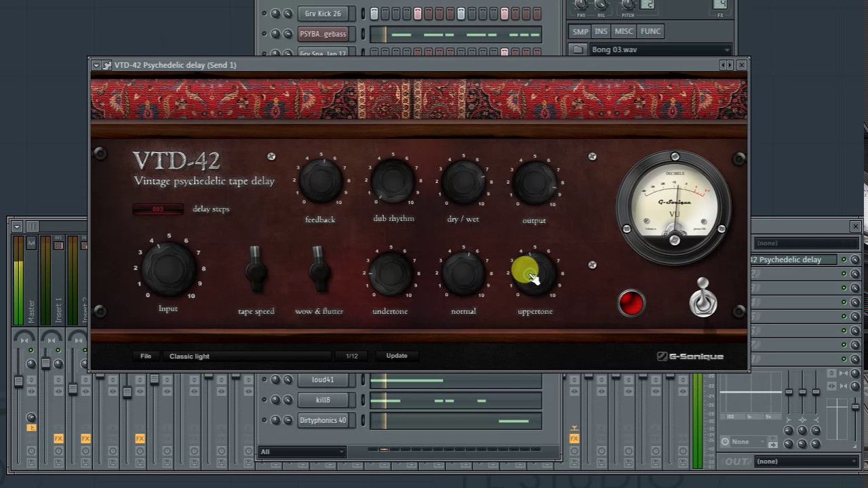Click the volume knob of Dirtyphonics 40
The height and width of the screenshot is (488, 868).
(x=288, y=420)
